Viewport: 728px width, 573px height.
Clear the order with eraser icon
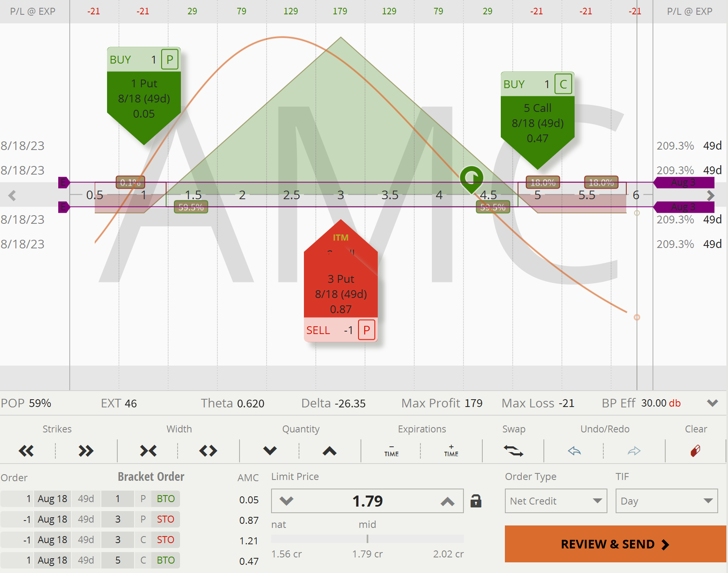pos(696,451)
